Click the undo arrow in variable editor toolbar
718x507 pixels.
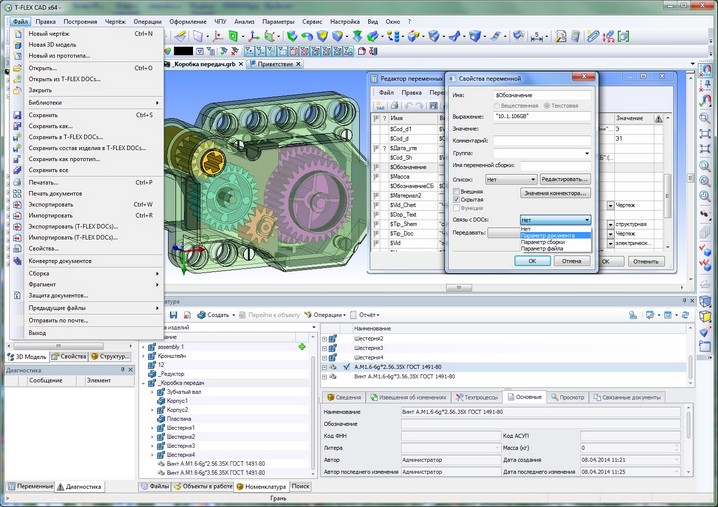[409, 105]
